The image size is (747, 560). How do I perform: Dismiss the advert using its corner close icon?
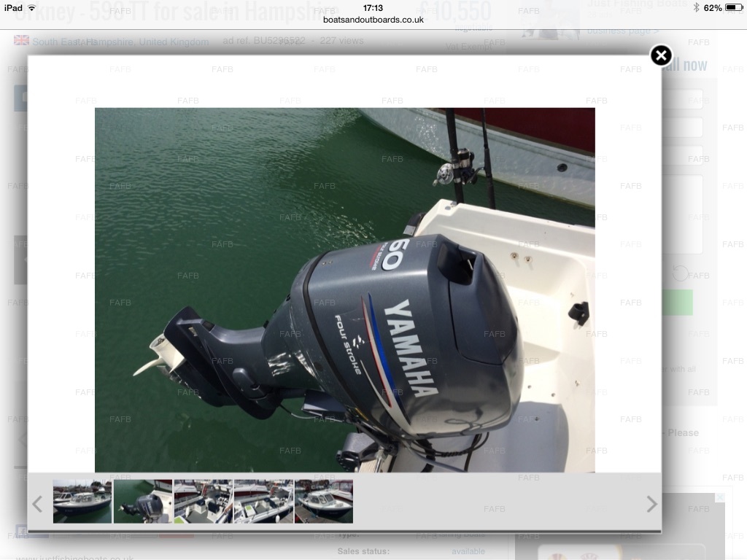[x=719, y=498]
